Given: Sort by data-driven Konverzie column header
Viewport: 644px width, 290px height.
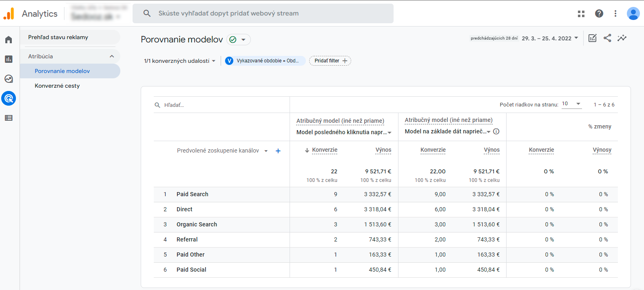Looking at the screenshot, I should tap(433, 150).
